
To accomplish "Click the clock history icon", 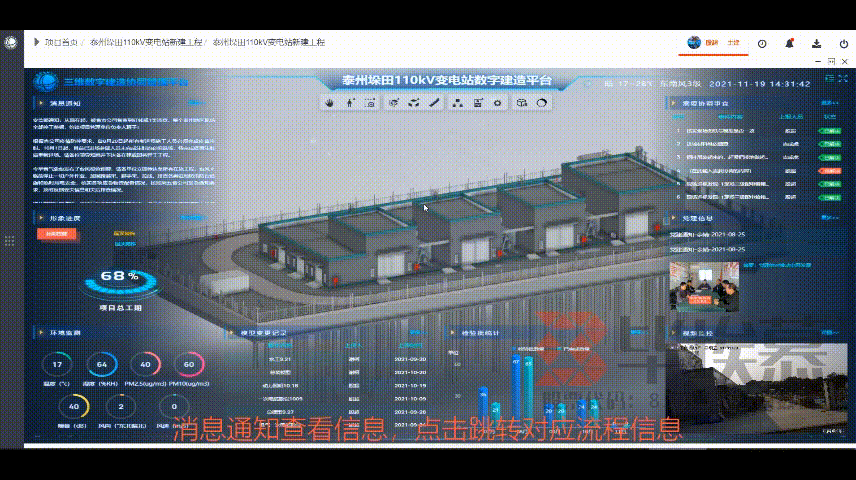I will [x=762, y=44].
